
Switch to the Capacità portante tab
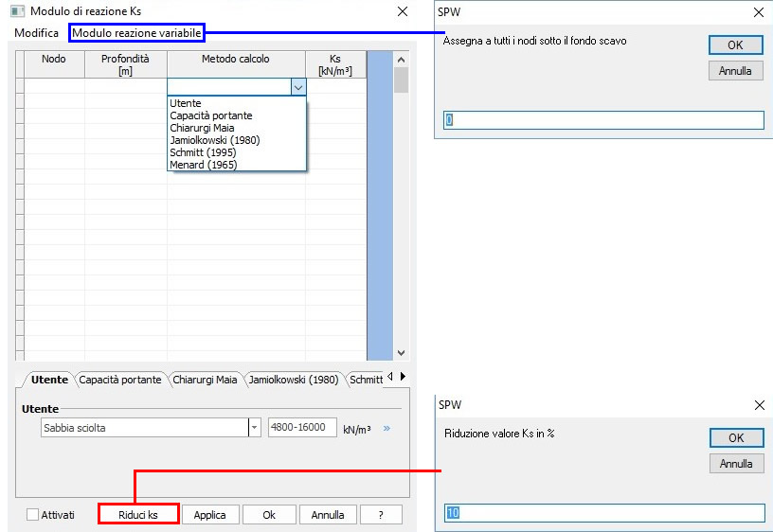[120, 380]
